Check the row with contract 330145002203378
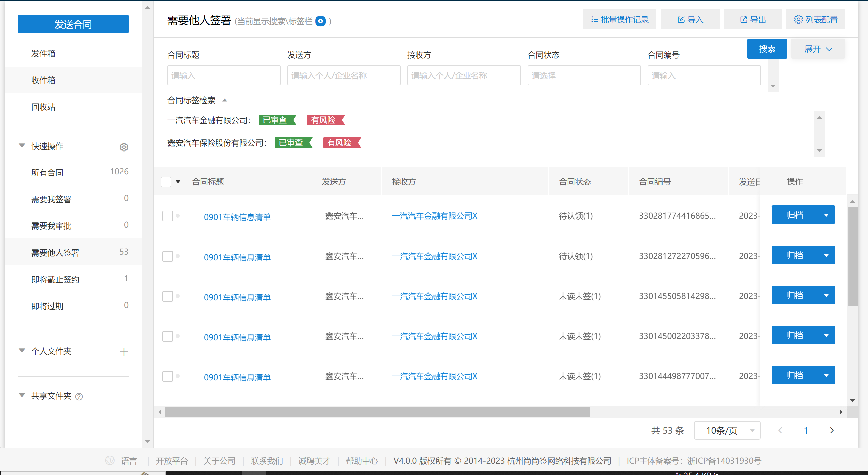 [167, 336]
